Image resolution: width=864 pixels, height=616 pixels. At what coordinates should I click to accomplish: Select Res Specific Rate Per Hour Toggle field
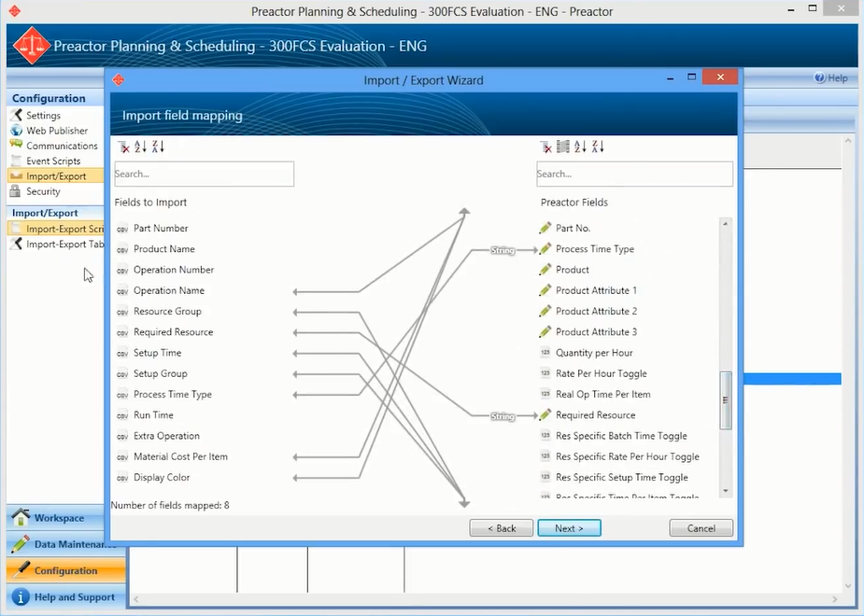[627, 456]
